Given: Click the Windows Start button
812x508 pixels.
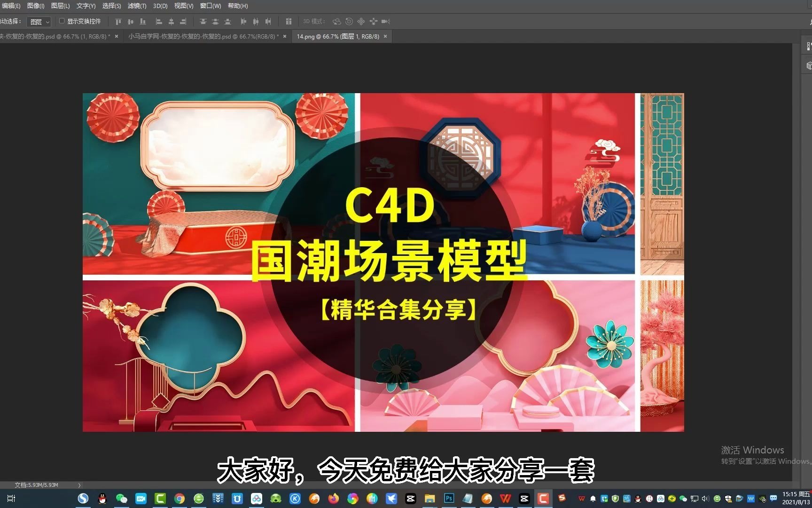Looking at the screenshot, I should 11,498.
